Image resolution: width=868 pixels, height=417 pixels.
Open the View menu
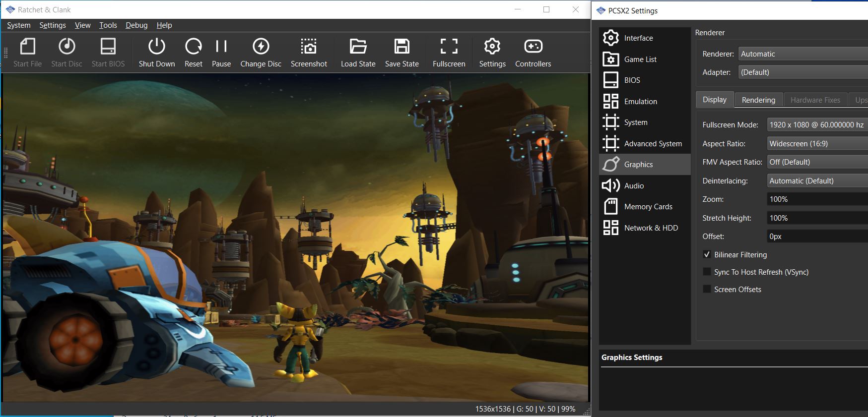(x=82, y=25)
